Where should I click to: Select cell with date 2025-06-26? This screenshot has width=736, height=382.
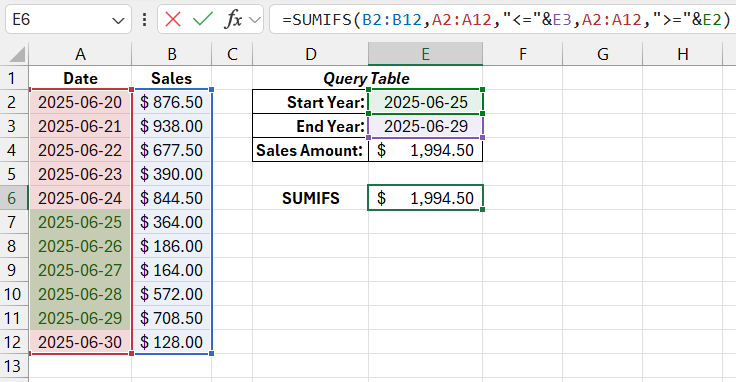click(x=80, y=246)
